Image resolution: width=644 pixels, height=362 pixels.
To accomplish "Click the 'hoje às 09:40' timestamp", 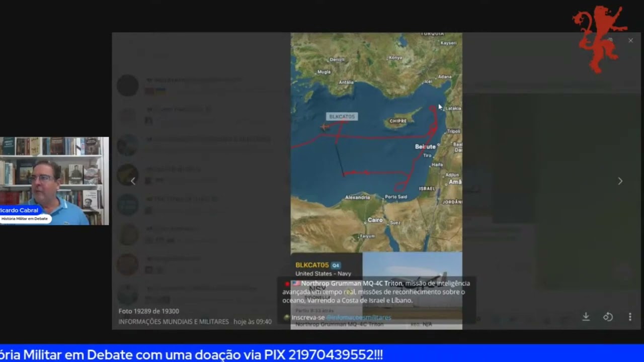I will pos(253,322).
